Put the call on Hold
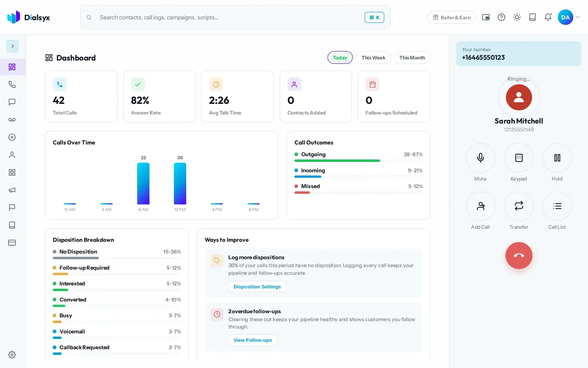This screenshot has height=368, width=588. (x=557, y=158)
